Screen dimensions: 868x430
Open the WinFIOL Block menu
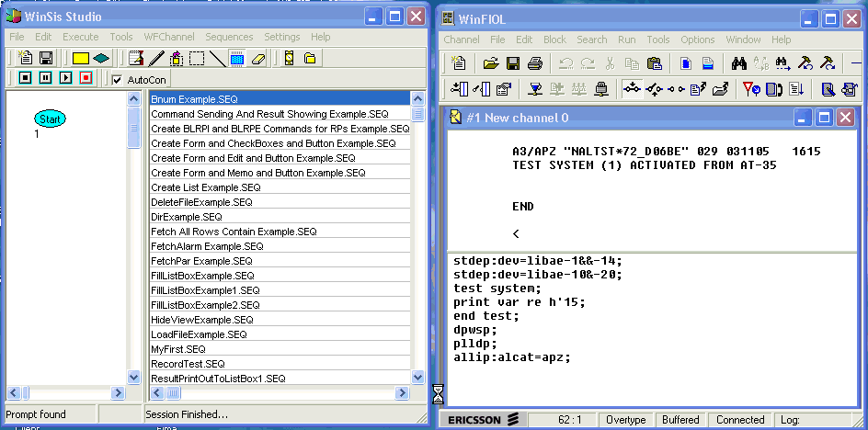[x=554, y=40]
